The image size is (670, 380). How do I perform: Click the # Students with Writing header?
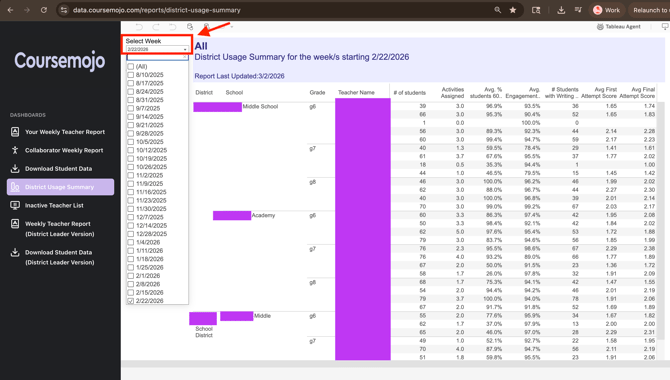561,92
